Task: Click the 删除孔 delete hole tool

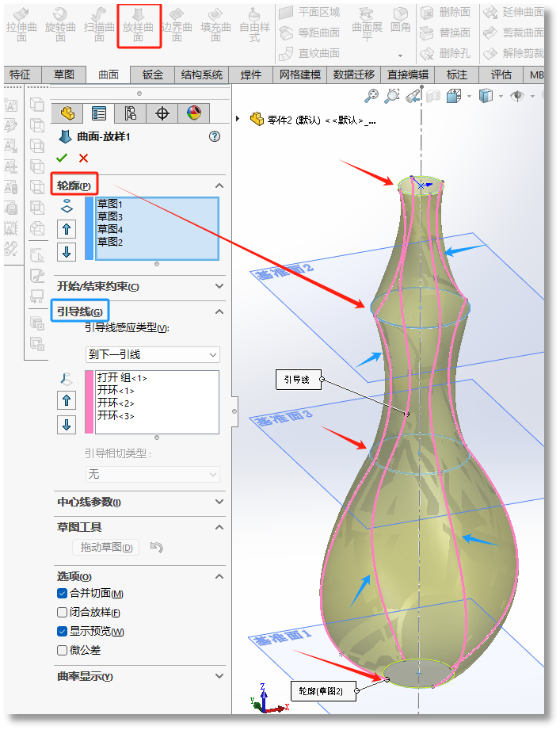Action: click(x=445, y=53)
